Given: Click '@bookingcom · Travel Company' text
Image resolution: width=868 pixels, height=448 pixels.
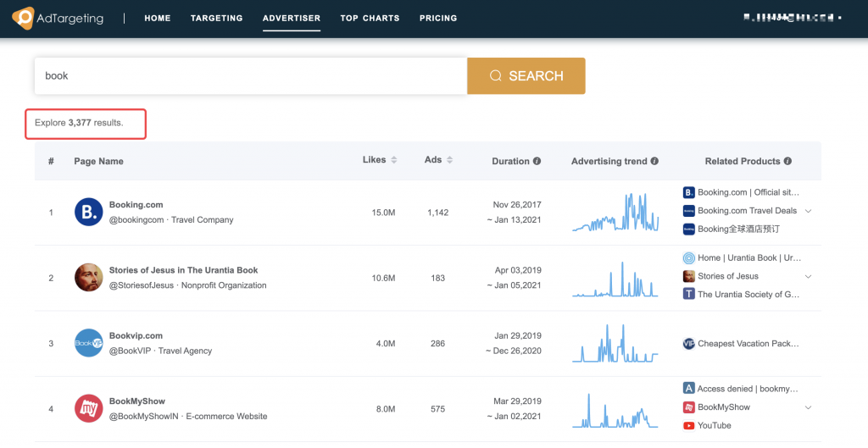Looking at the screenshot, I should click(x=171, y=219).
